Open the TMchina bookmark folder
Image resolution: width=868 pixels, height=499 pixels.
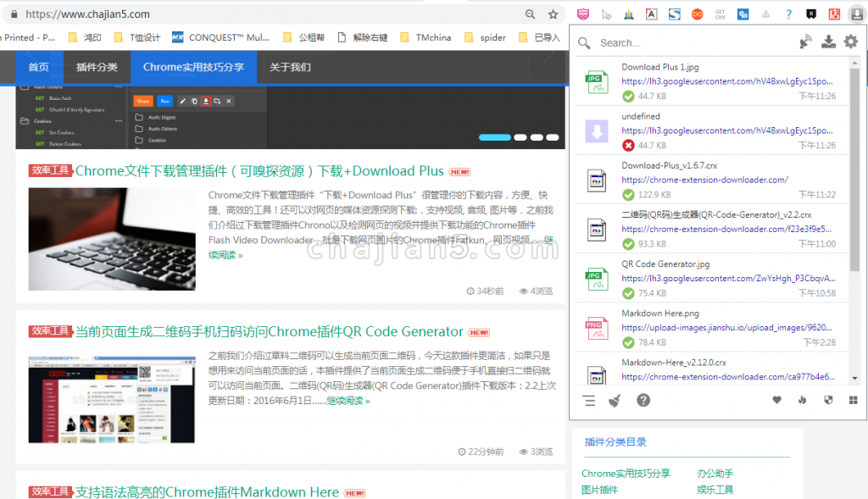[x=426, y=37]
